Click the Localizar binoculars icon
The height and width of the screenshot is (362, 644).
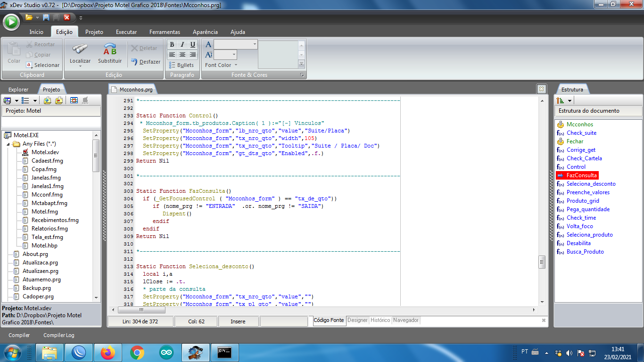point(80,50)
